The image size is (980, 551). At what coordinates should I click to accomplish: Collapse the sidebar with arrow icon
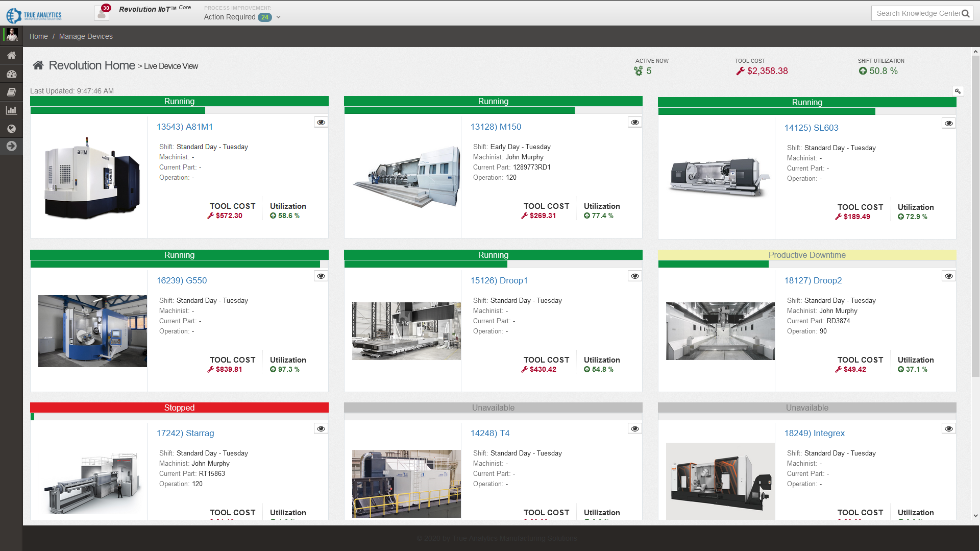coord(11,146)
